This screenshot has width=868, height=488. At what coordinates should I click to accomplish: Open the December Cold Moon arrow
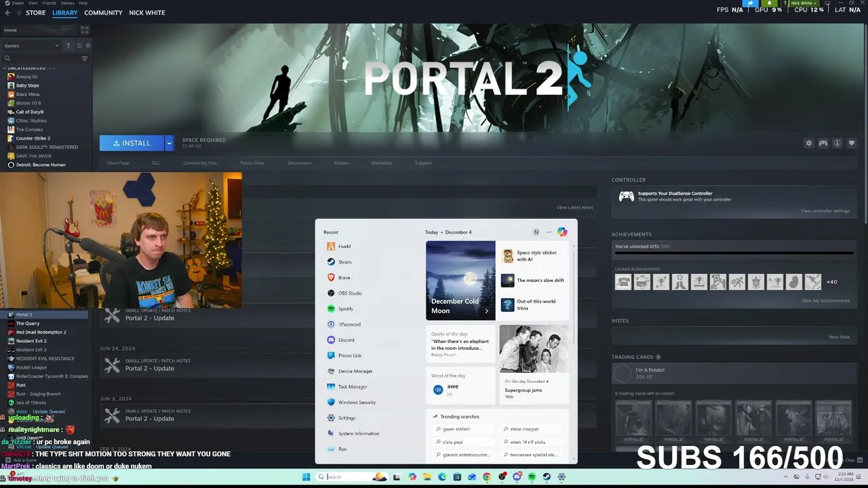click(486, 311)
